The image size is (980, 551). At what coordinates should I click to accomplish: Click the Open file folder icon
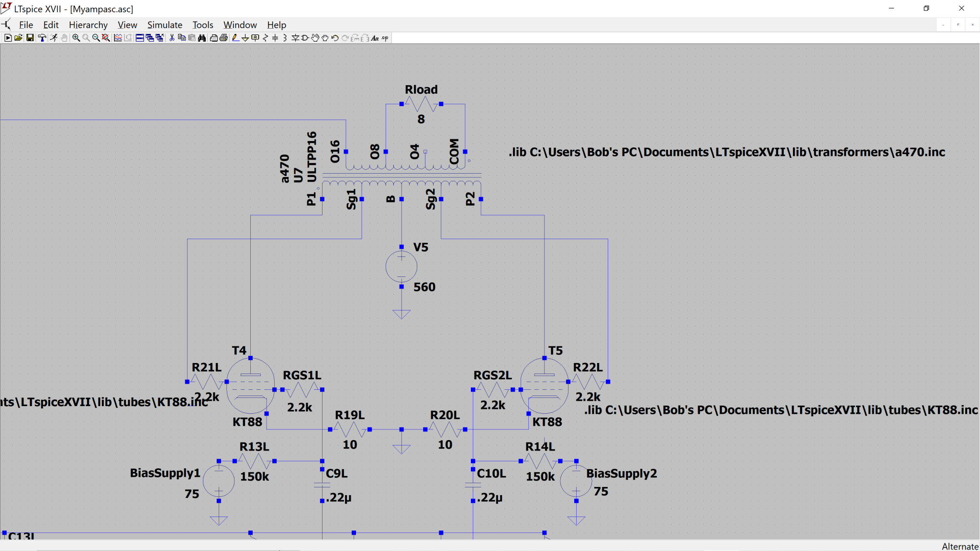18,38
